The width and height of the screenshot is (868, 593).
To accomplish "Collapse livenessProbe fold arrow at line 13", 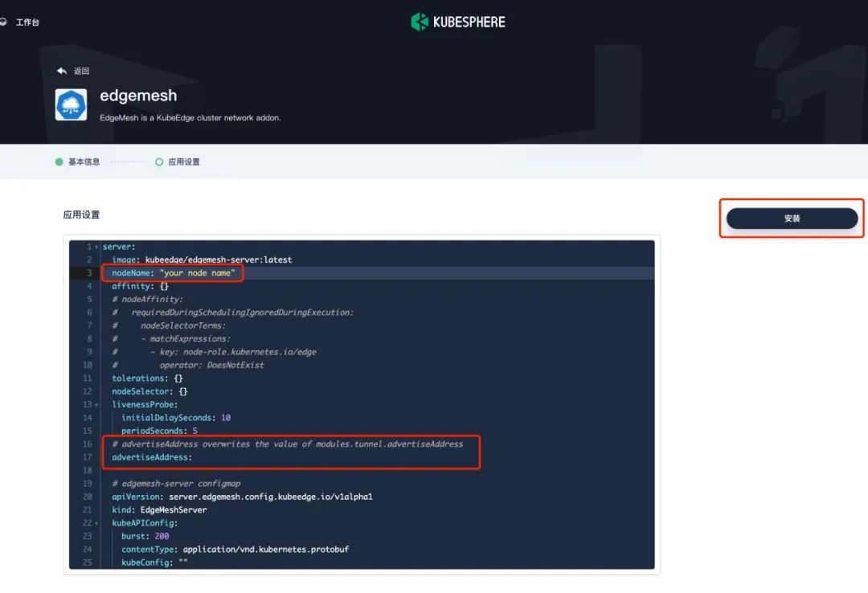I will pos(96,405).
